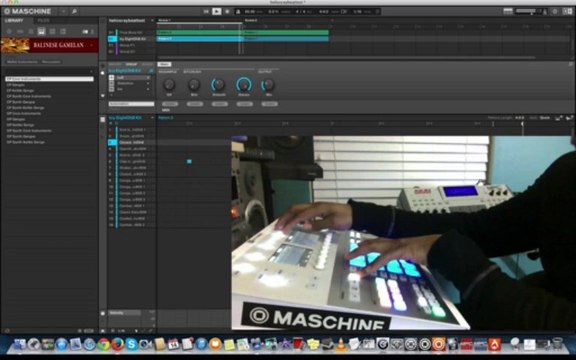Start playback with the Play button
This screenshot has width=576, height=360.
(217, 11)
